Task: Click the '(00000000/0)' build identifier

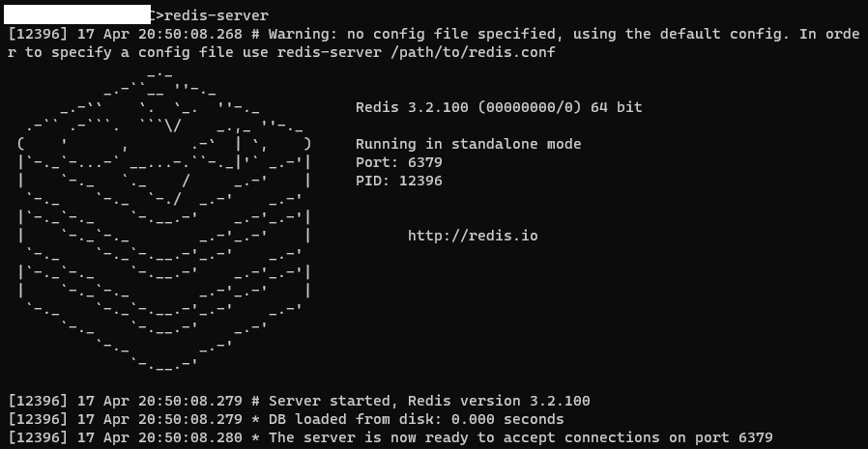Action: coord(530,107)
